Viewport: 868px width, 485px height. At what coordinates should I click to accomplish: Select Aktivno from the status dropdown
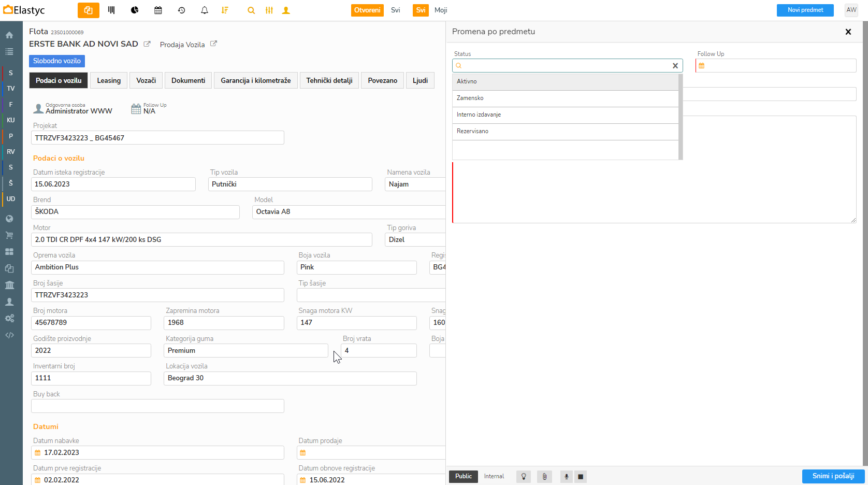[565, 81]
